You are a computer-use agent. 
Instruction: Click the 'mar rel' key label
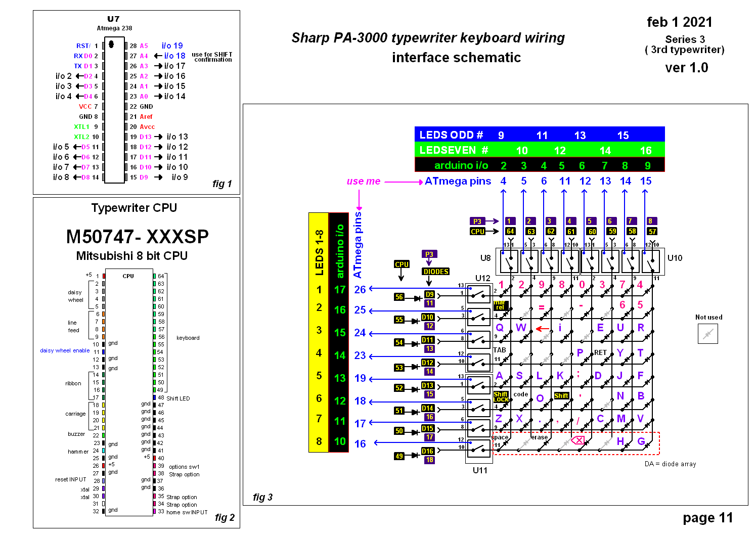tap(500, 305)
